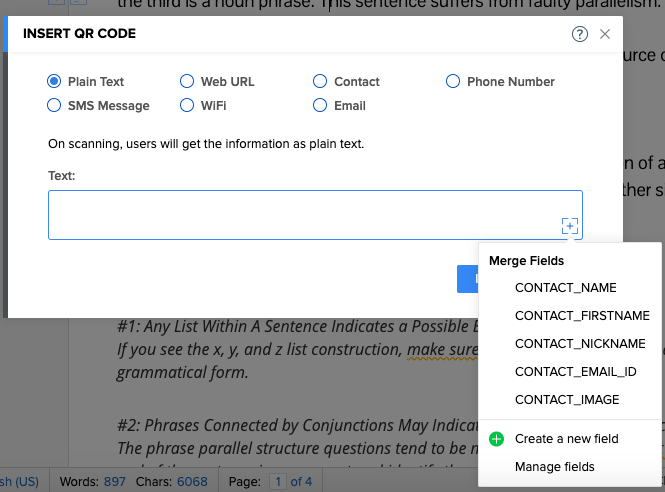The width and height of the screenshot is (665, 492).
Task: Select the WiFi radio button
Action: pos(187,105)
